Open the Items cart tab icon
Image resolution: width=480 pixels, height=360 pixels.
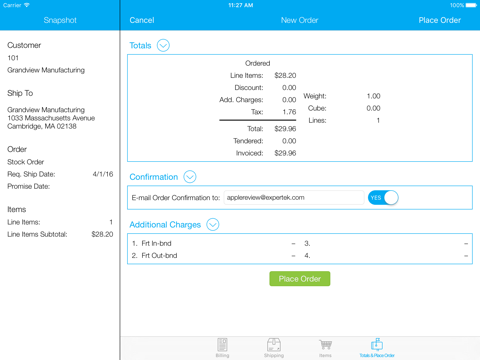tap(325, 348)
